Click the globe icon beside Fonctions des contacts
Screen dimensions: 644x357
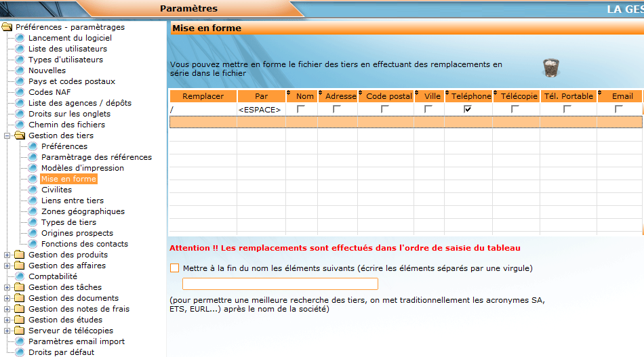click(33, 244)
